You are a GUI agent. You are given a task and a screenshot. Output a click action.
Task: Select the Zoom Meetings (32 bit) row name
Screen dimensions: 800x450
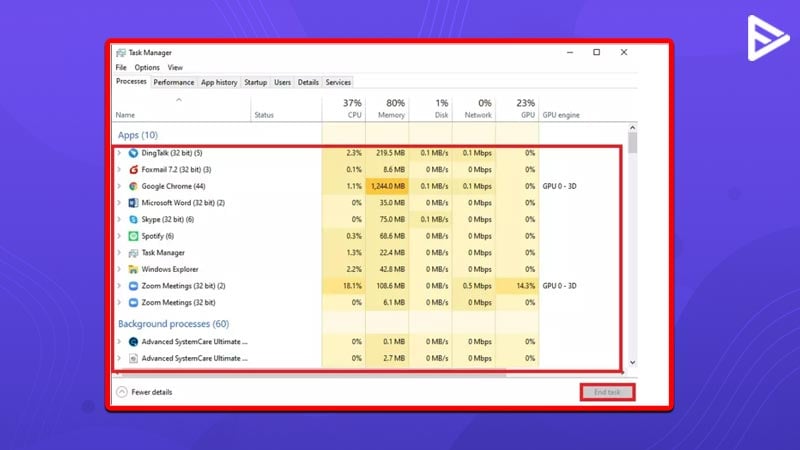pyautogui.click(x=179, y=303)
